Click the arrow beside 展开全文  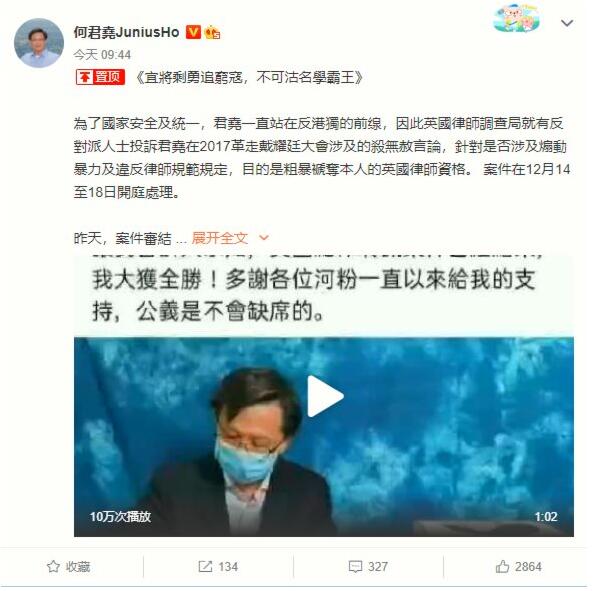(x=263, y=238)
